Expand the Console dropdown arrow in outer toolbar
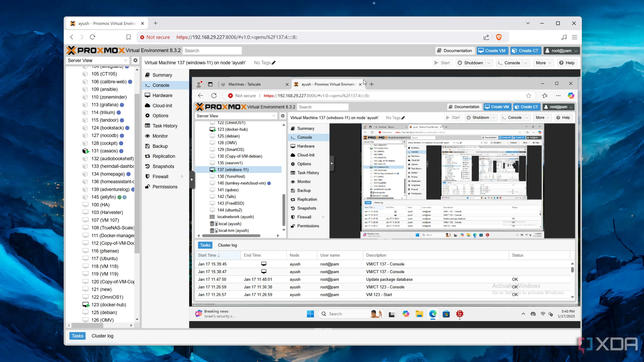 526,63
